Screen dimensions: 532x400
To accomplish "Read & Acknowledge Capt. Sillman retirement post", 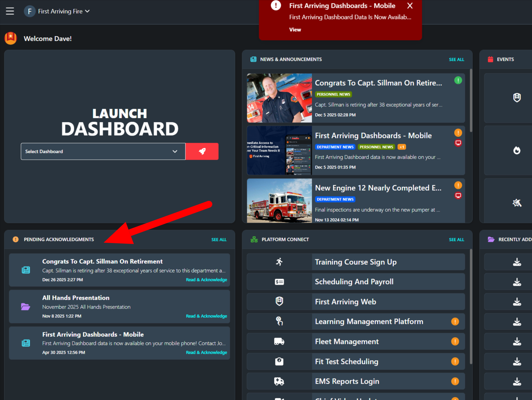I will (x=206, y=280).
